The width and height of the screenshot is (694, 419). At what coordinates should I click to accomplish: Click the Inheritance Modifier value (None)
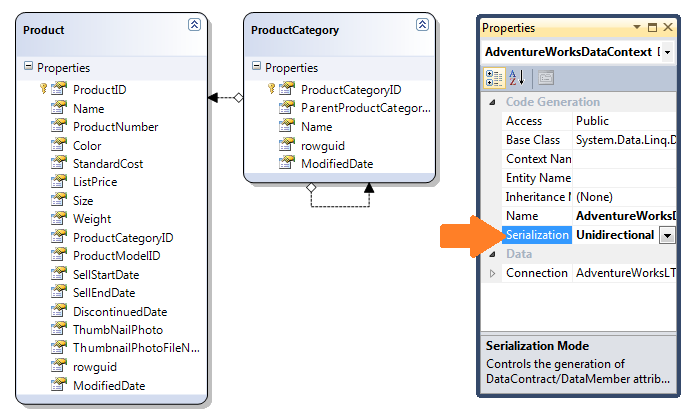pyautogui.click(x=624, y=197)
